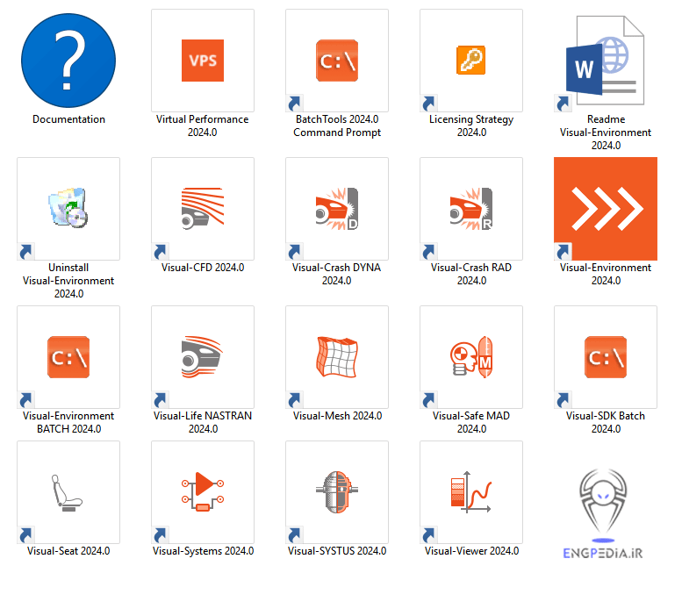Select 'Licensing Strategy 2024.0' label
This screenshot has height=616, width=682.
point(471,125)
